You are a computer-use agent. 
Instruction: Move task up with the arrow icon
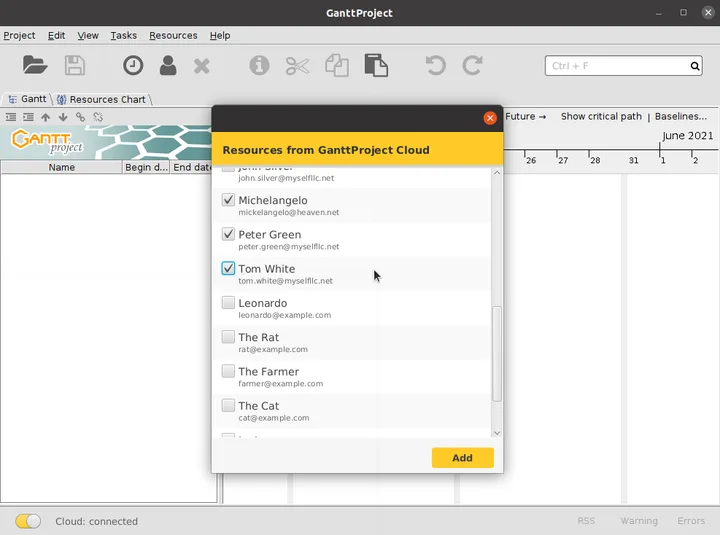pyautogui.click(x=45, y=117)
